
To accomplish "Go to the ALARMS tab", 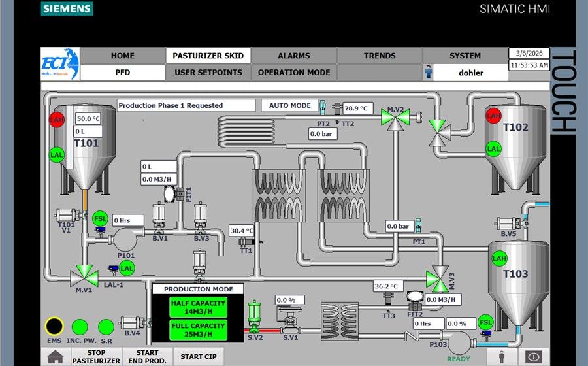I will pos(294,56).
